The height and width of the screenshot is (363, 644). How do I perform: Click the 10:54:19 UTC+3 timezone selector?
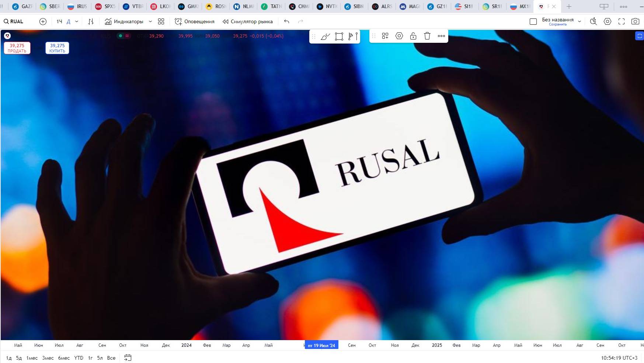click(x=619, y=358)
